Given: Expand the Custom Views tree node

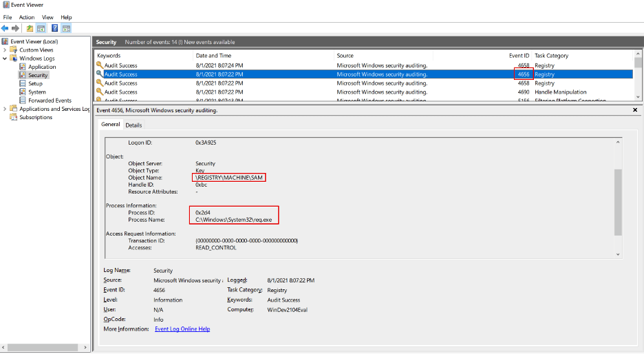Looking at the screenshot, I should click(5, 50).
